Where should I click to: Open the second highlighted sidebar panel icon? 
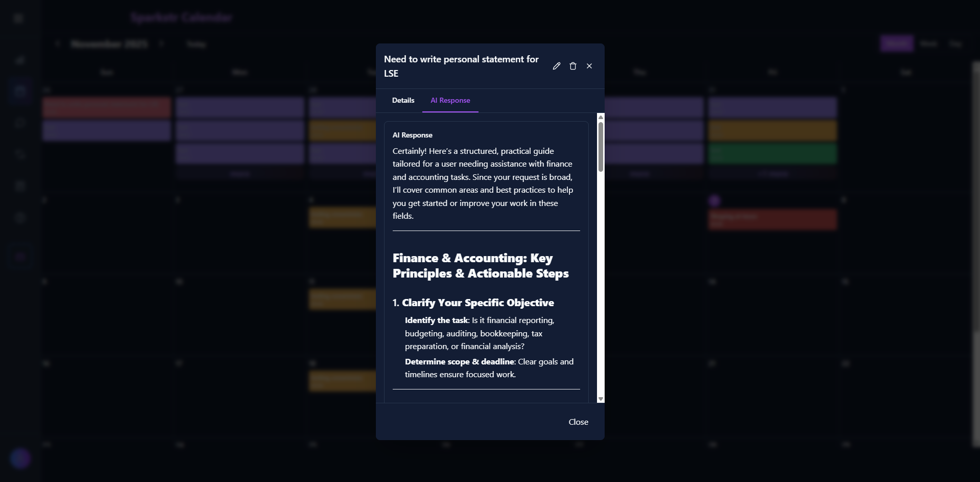coord(19,257)
